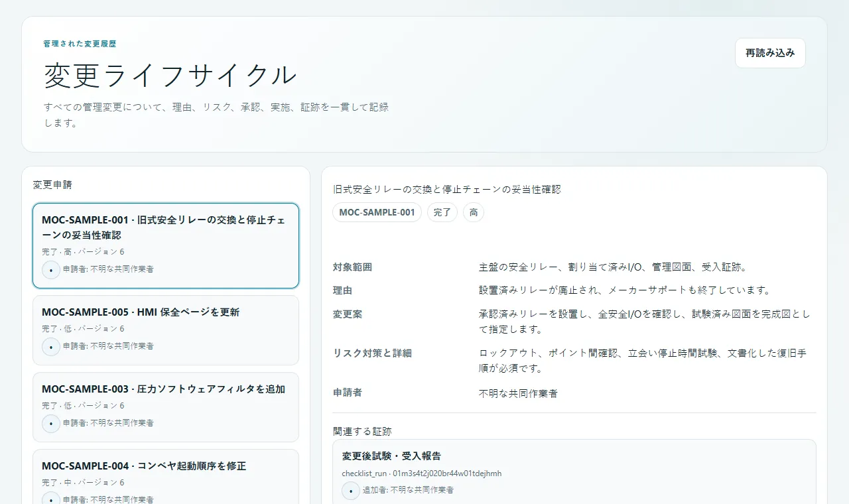Click the 変更案 field label
849x504 pixels.
pos(348,314)
